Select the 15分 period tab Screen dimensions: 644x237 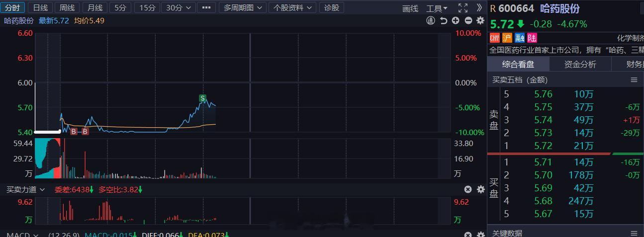[147, 7]
